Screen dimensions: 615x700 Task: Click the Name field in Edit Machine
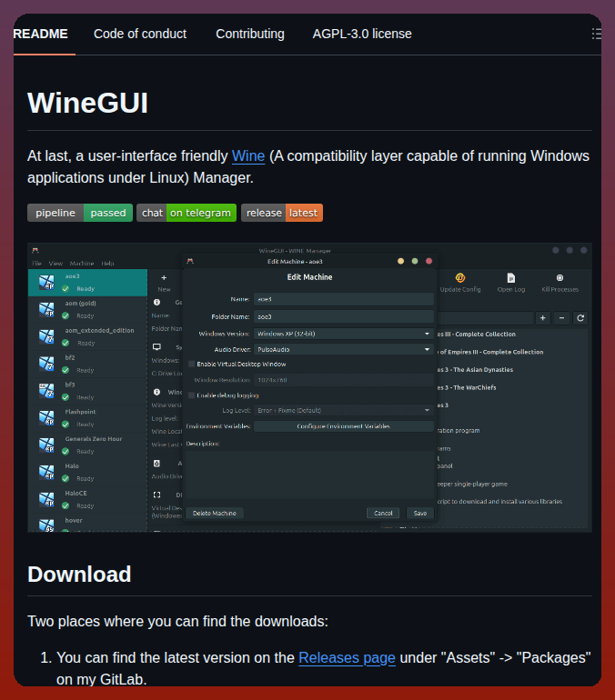(x=344, y=299)
